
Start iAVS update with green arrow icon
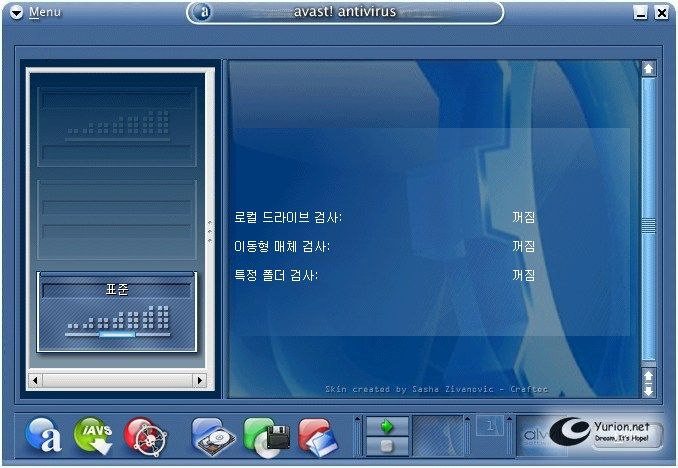point(93,436)
